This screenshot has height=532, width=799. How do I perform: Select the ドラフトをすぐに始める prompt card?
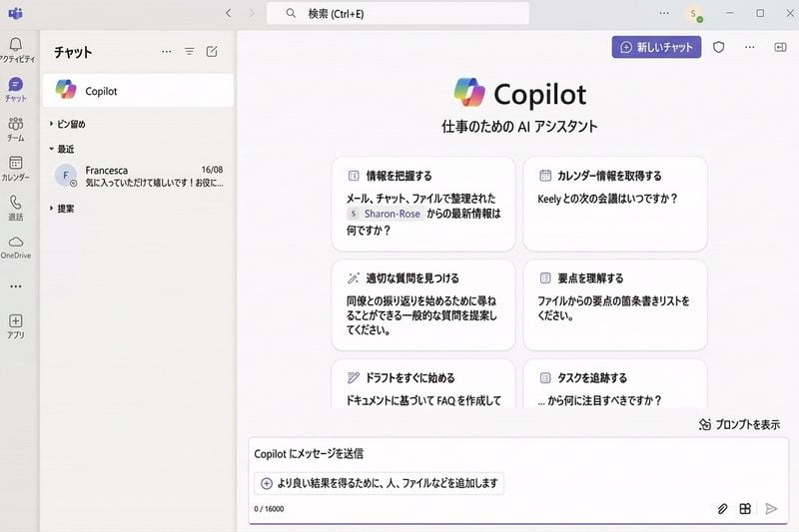(x=423, y=383)
